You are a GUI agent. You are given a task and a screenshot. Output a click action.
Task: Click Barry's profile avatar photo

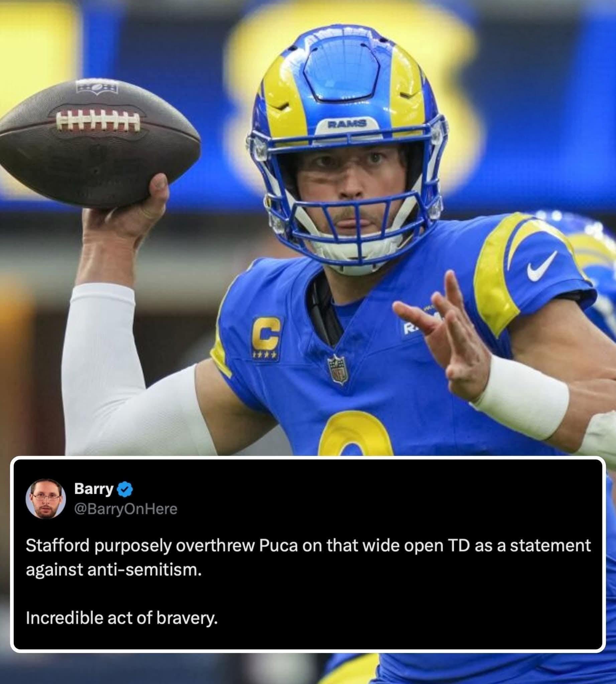[x=46, y=498]
